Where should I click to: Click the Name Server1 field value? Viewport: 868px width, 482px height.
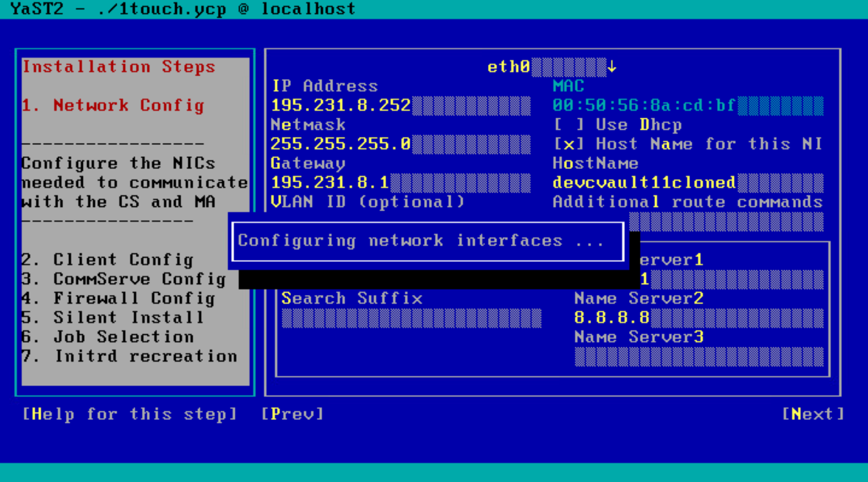point(732,279)
